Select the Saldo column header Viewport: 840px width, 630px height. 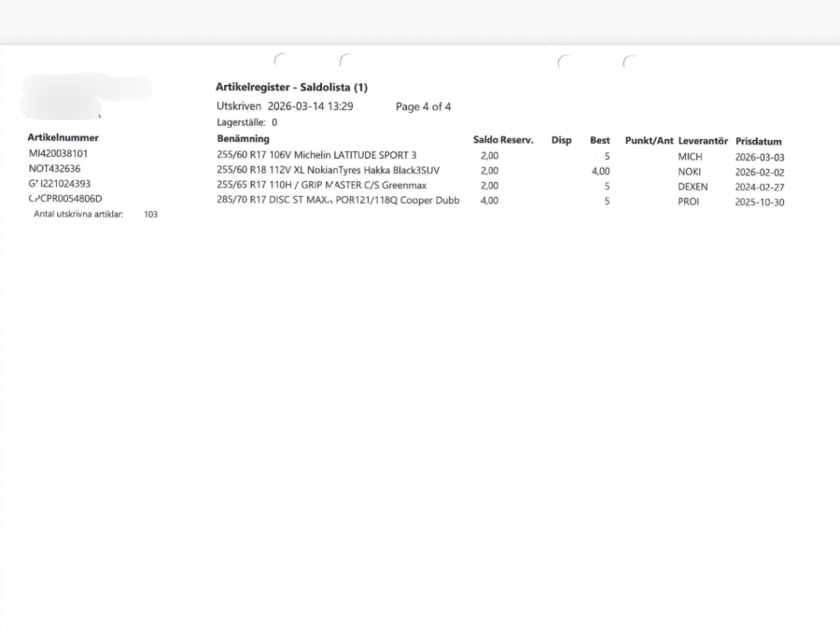click(x=485, y=140)
